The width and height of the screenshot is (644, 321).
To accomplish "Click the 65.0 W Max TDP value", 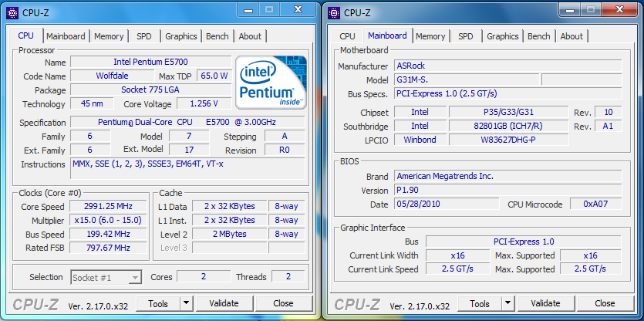I will pyautogui.click(x=214, y=76).
